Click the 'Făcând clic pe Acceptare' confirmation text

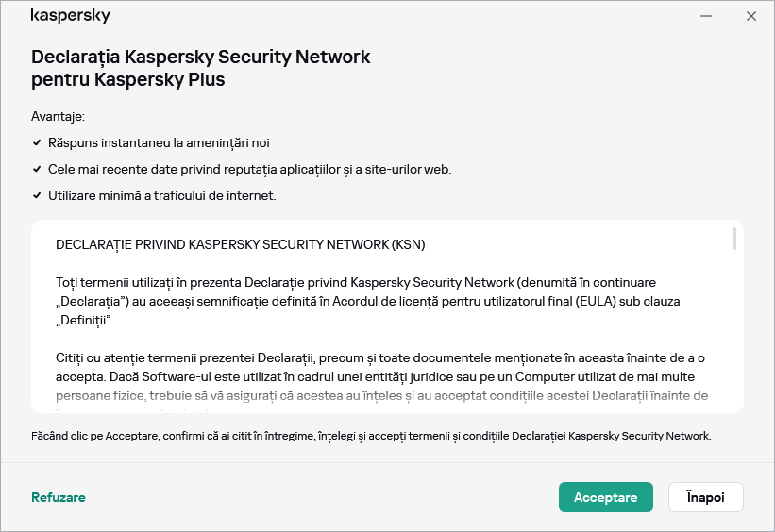click(x=371, y=436)
